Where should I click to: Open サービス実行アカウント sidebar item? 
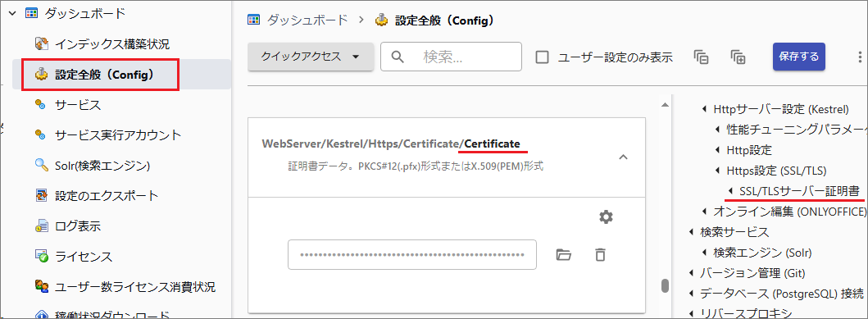coord(118,134)
